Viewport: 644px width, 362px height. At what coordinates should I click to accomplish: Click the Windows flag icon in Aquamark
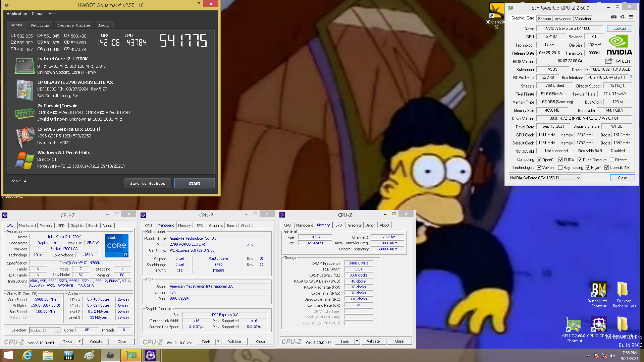click(x=24, y=160)
